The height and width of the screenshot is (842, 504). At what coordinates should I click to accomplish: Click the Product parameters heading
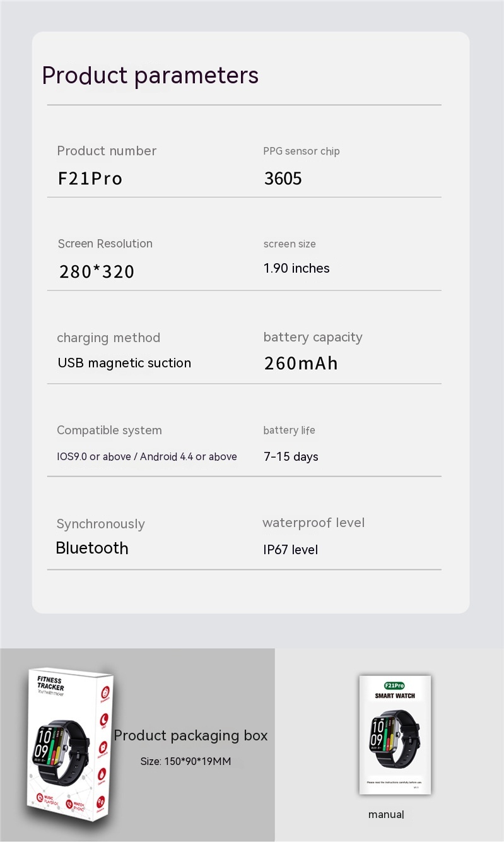click(x=150, y=75)
